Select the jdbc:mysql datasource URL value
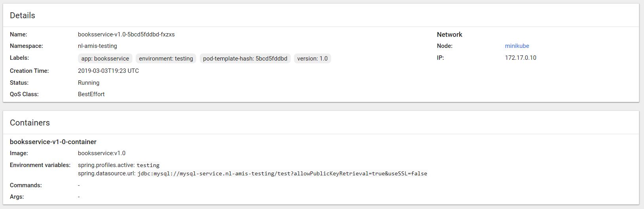The image size is (644, 209). 282,173
